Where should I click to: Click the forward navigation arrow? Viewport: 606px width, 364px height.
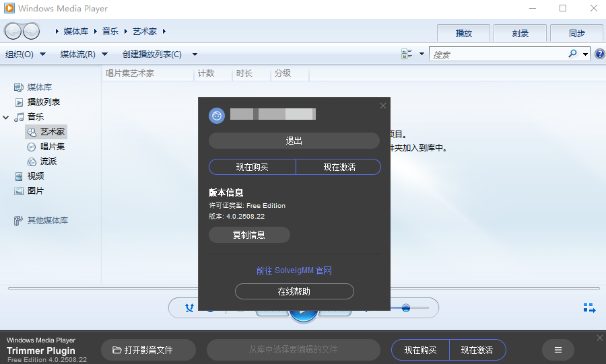(x=31, y=31)
